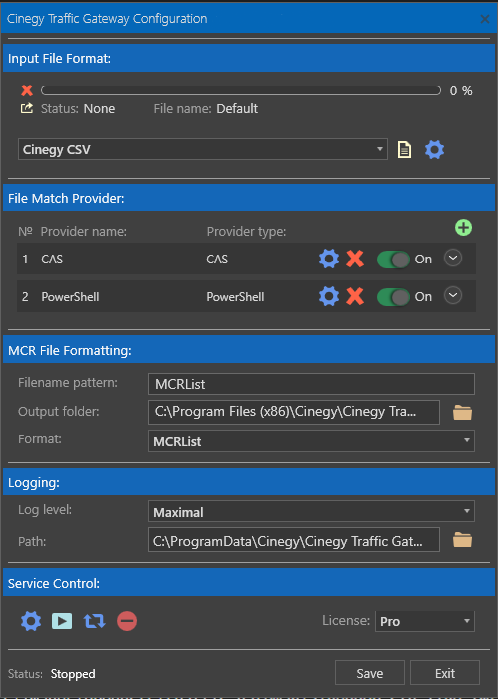Start the service with the play icon
The image size is (498, 699).
(62, 621)
